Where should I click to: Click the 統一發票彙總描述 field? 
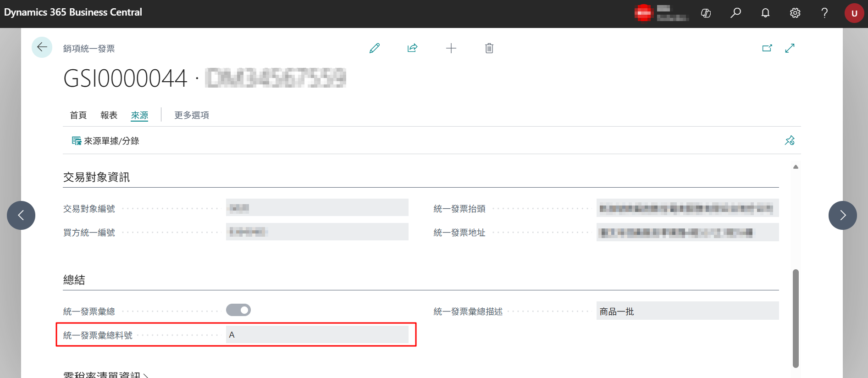pyautogui.click(x=688, y=311)
